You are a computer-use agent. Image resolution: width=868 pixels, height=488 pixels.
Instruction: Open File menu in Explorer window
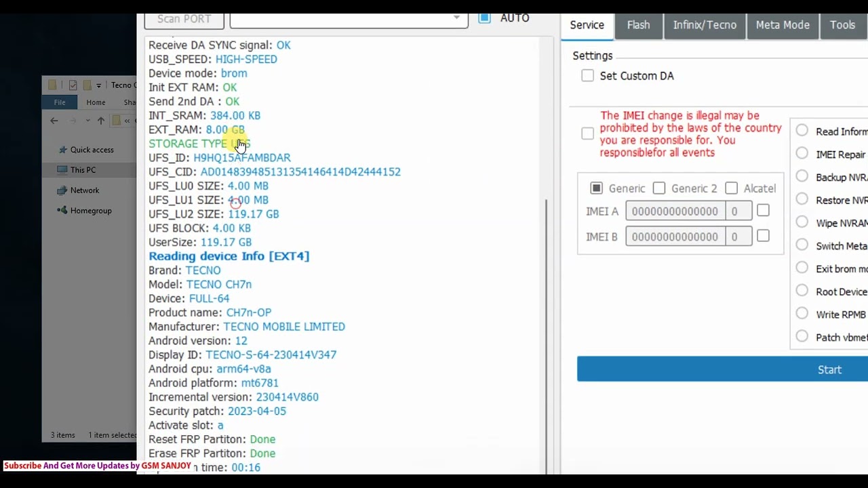point(60,102)
